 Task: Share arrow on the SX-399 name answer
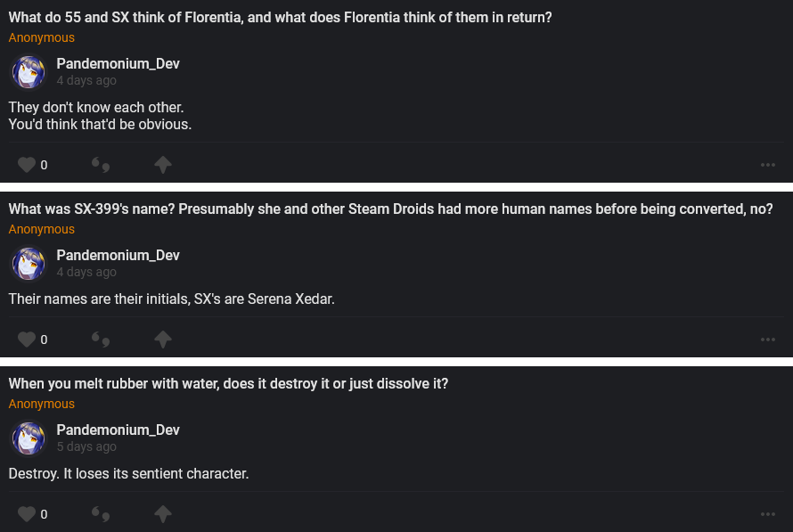[162, 340]
